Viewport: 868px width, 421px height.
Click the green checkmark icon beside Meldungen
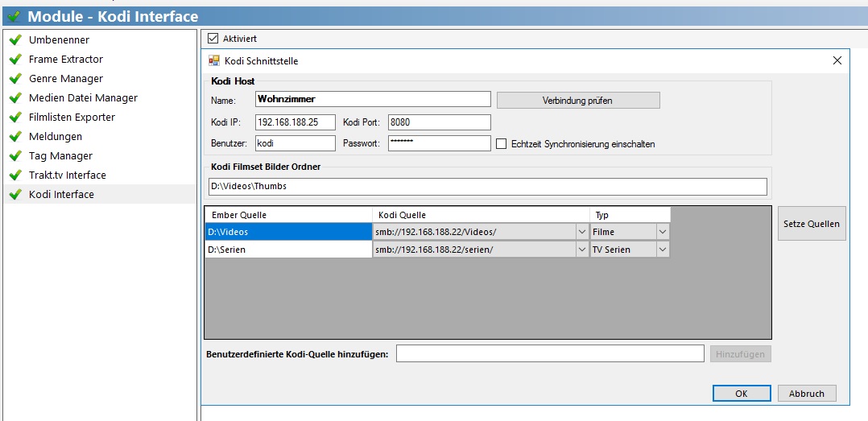pos(15,136)
